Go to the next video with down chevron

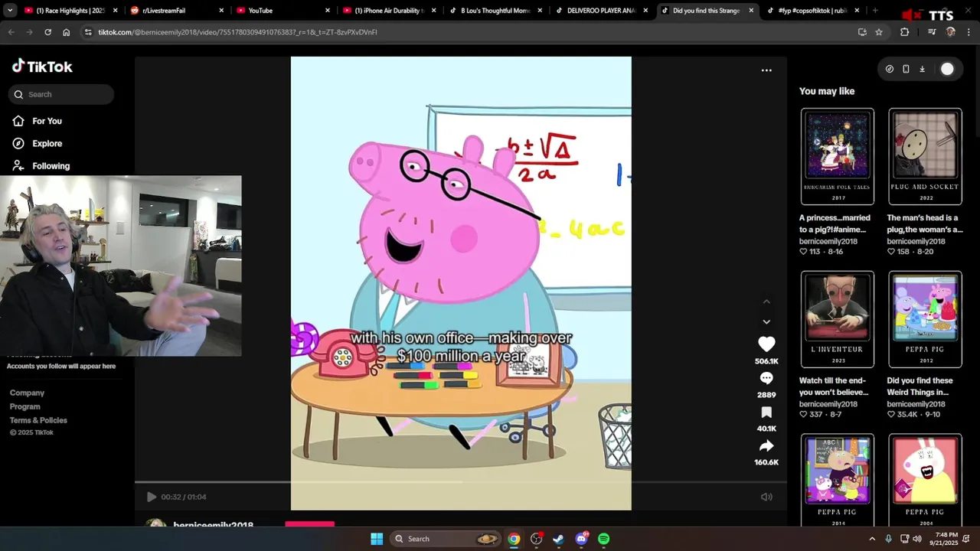tap(766, 322)
